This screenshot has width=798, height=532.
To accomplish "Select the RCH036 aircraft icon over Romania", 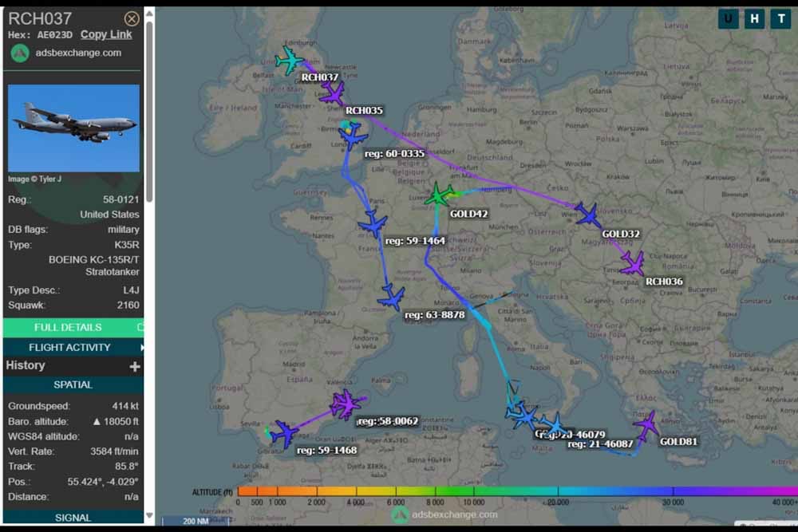I will (x=633, y=263).
